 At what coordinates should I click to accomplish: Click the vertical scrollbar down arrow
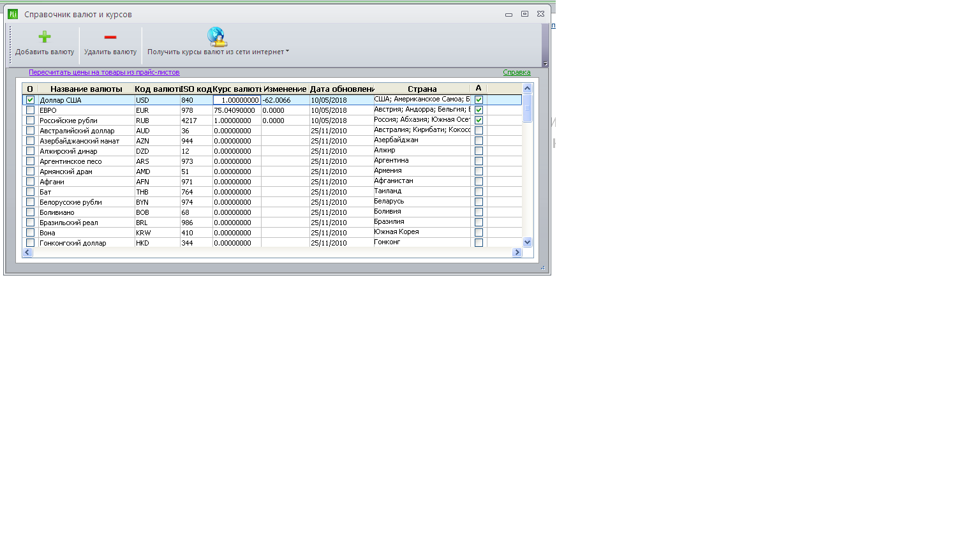tap(527, 242)
